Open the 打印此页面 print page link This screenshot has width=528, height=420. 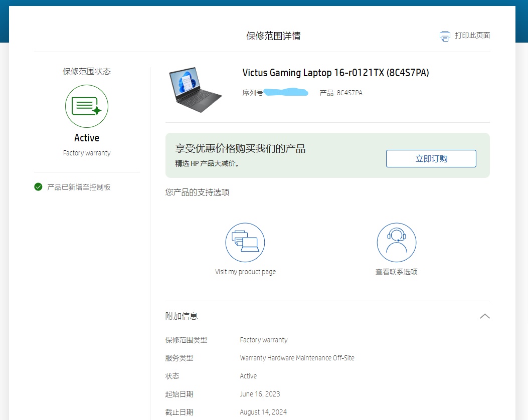(x=472, y=36)
